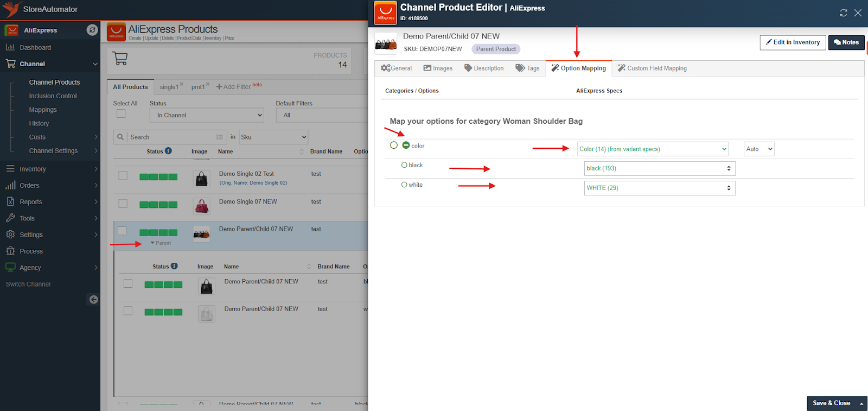868x411 pixels.
Task: Tick the Select All checkbox
Action: pos(121,113)
